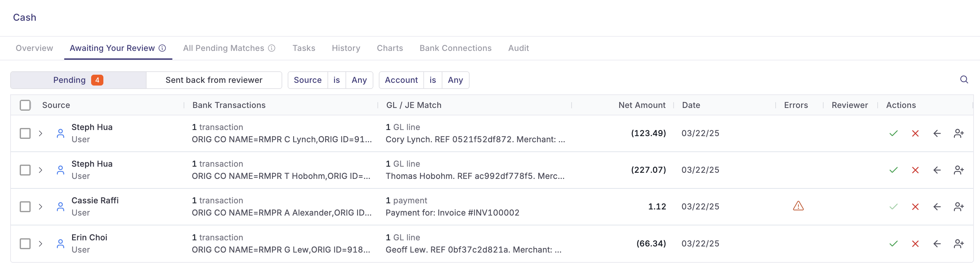The width and height of the screenshot is (980, 277).
Task: Open the History tab
Action: 346,48
